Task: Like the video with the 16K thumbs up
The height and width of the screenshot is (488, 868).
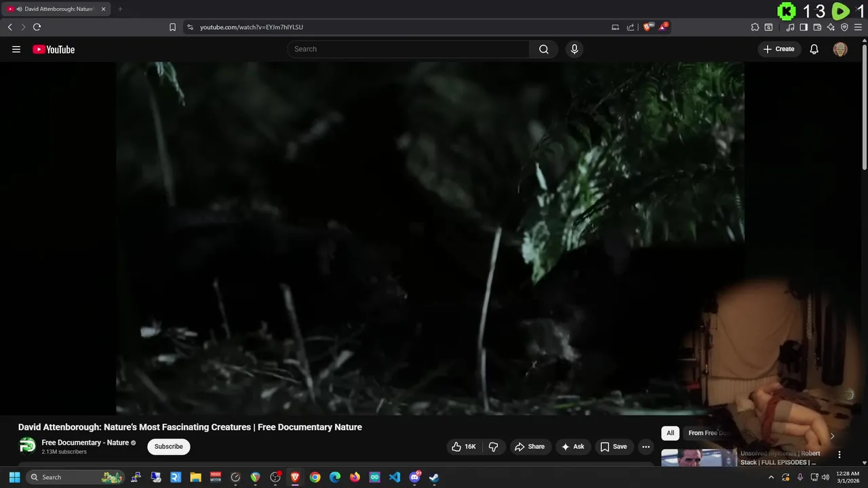Action: (x=463, y=447)
